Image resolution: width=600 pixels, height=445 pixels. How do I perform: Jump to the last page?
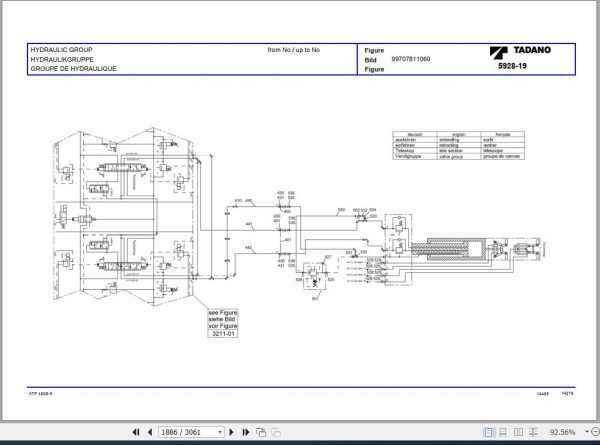246,432
